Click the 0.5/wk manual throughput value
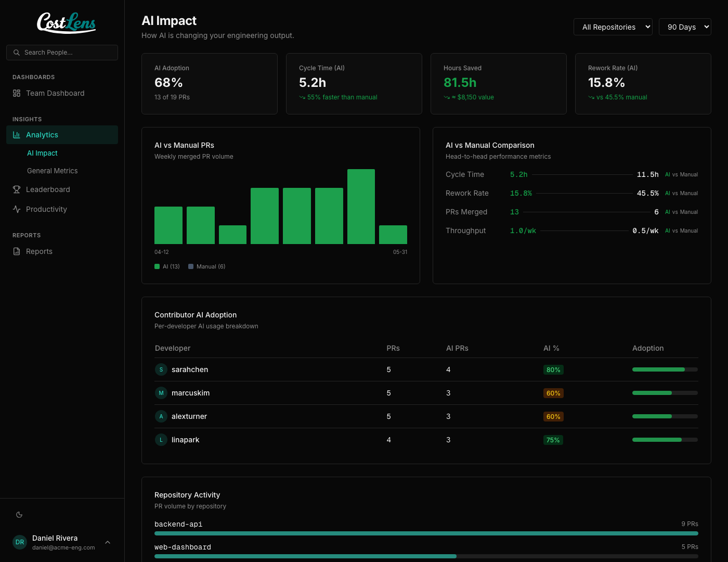 coord(645,231)
